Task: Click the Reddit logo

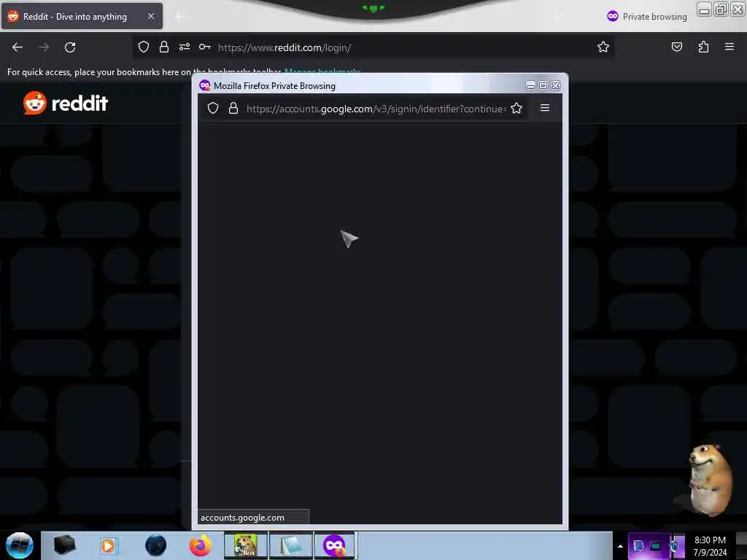Action: (x=66, y=104)
